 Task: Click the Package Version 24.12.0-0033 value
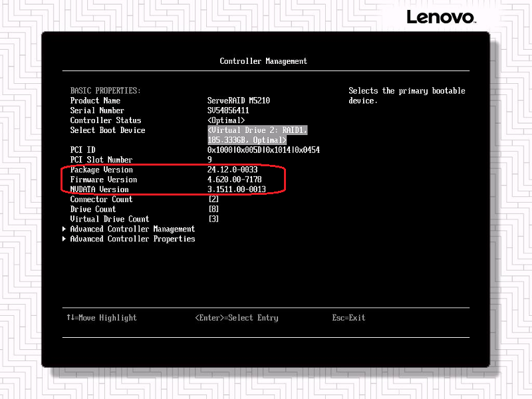pyautogui.click(x=232, y=170)
